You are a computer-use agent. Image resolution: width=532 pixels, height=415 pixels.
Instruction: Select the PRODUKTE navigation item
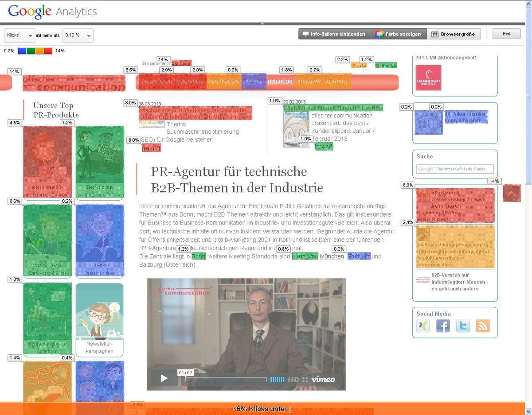190,82
